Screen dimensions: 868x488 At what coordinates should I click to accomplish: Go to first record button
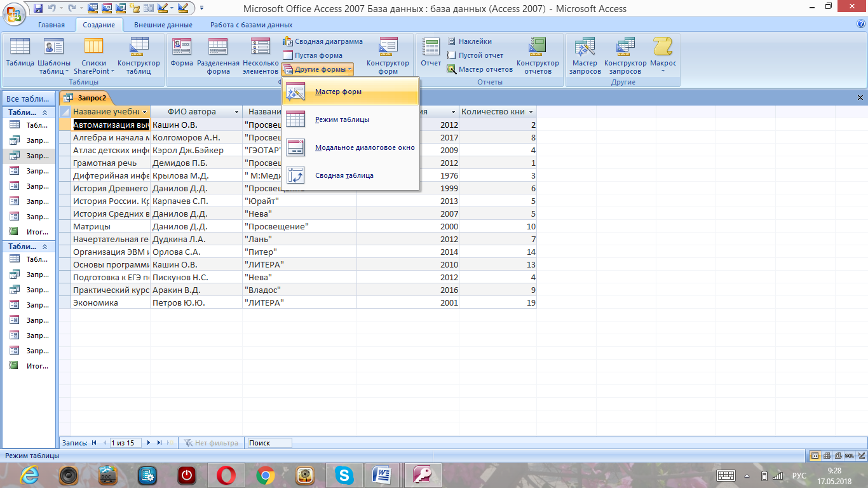tap(94, 443)
